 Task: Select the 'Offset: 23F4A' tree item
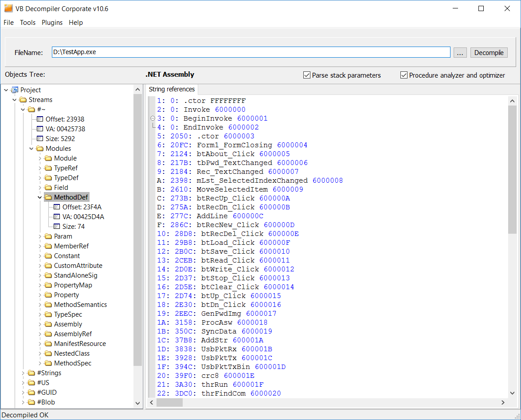coord(82,207)
